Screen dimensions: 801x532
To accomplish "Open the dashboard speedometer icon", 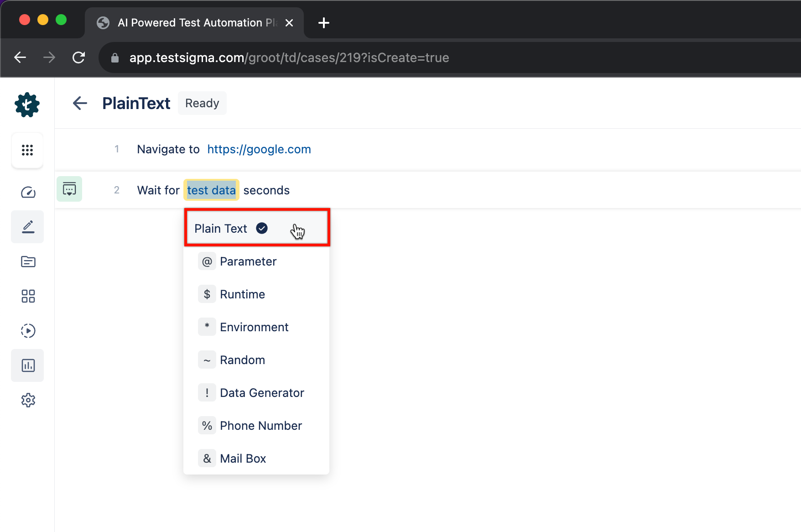I will [28, 192].
